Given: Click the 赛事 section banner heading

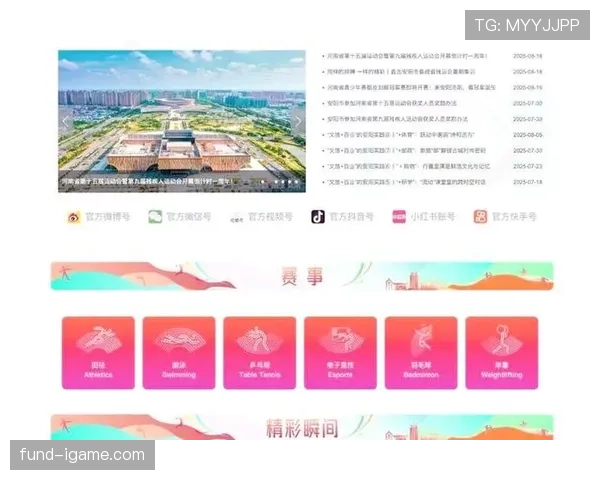Looking at the screenshot, I should click(302, 276).
